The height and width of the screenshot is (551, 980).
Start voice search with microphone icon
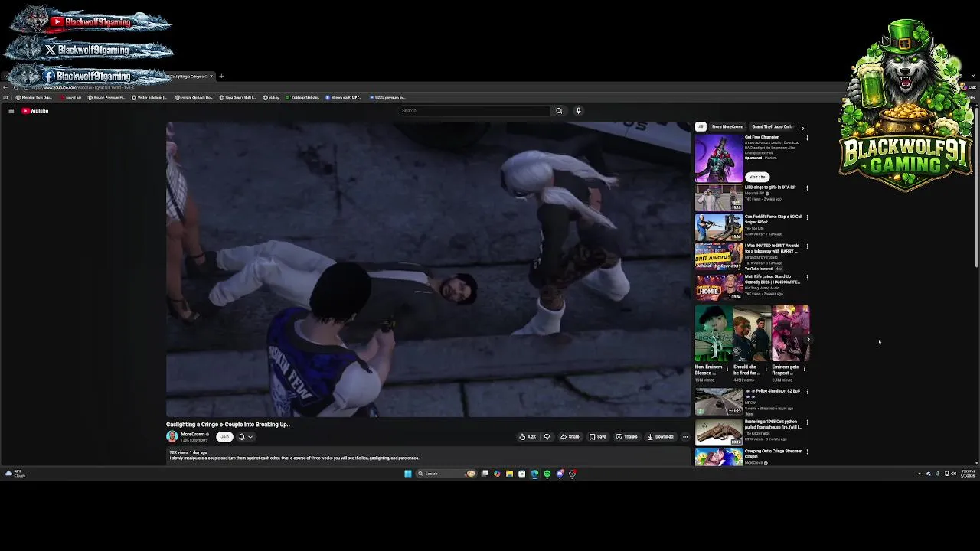point(578,111)
